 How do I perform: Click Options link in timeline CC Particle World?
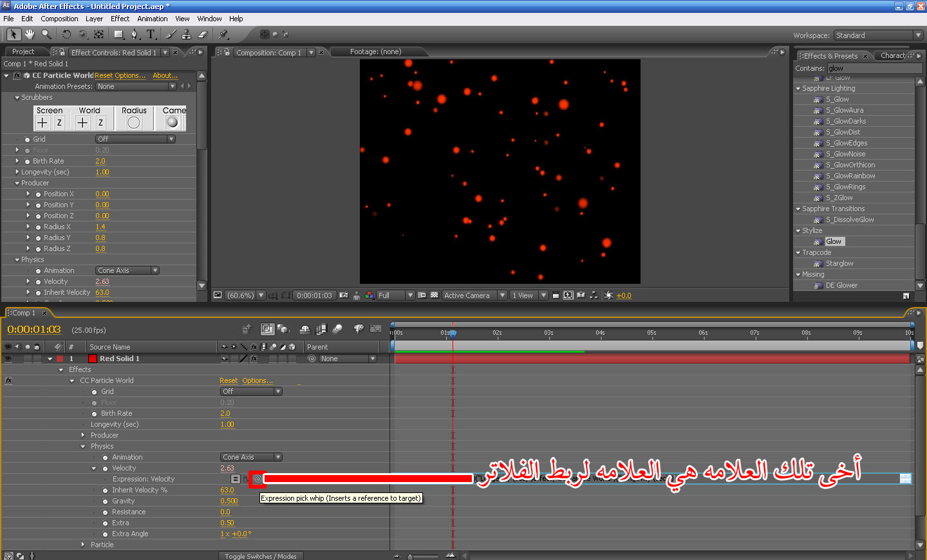click(x=257, y=380)
